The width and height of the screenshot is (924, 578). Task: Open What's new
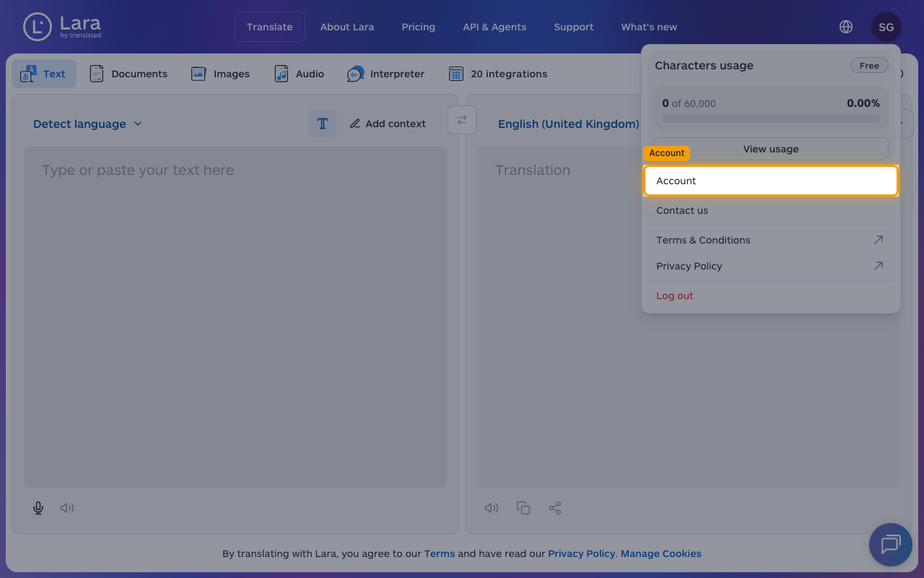click(649, 27)
